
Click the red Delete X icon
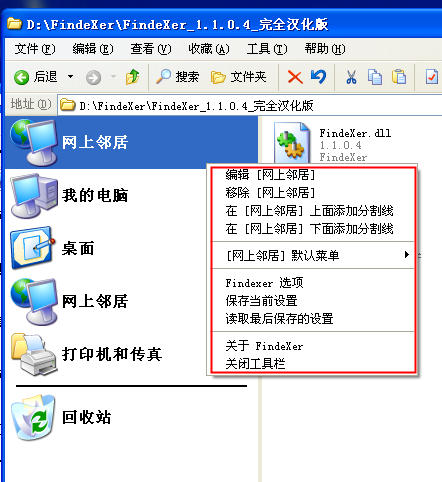point(295,77)
